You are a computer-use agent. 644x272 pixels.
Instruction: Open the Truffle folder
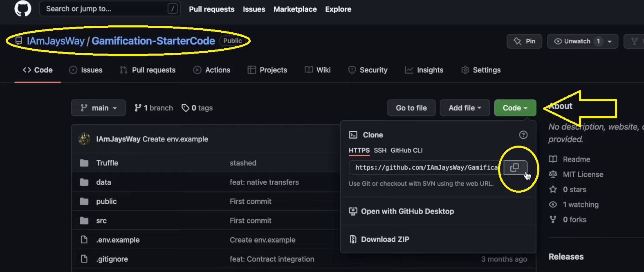coord(107,163)
